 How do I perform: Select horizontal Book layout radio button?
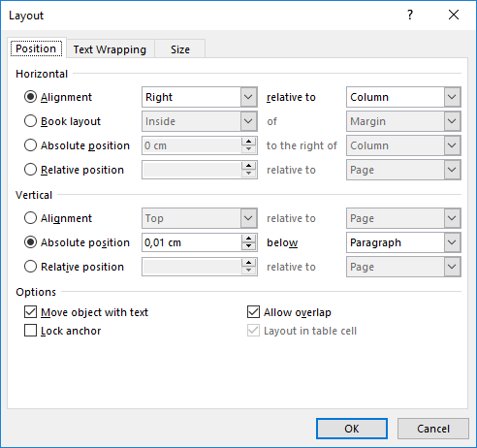(x=30, y=121)
